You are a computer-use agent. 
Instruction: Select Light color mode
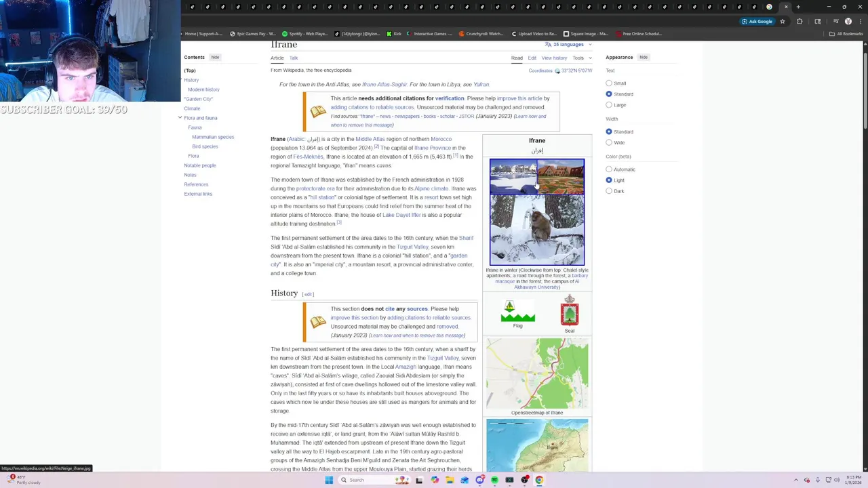pyautogui.click(x=609, y=180)
